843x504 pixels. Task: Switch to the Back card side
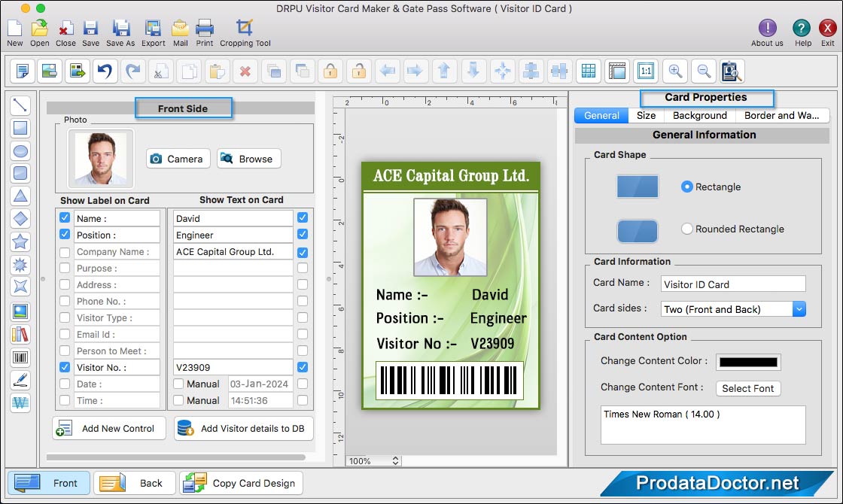point(135,483)
